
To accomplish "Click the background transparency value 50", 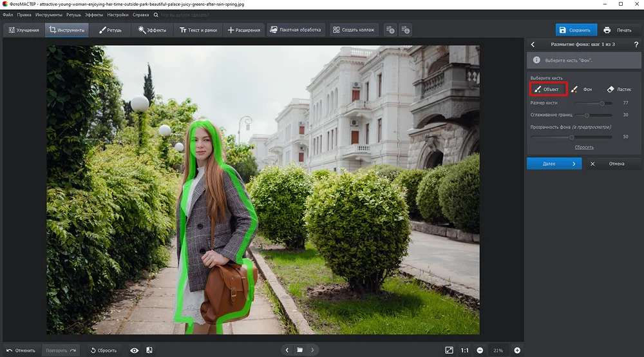I will [625, 137].
